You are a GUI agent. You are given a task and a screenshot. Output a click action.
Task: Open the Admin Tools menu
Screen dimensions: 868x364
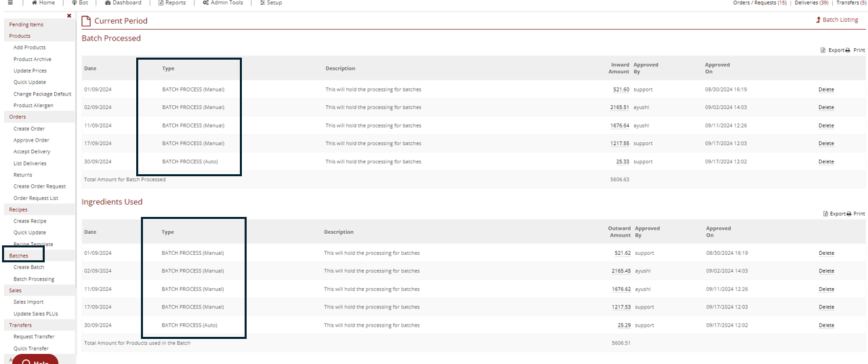click(x=205, y=3)
